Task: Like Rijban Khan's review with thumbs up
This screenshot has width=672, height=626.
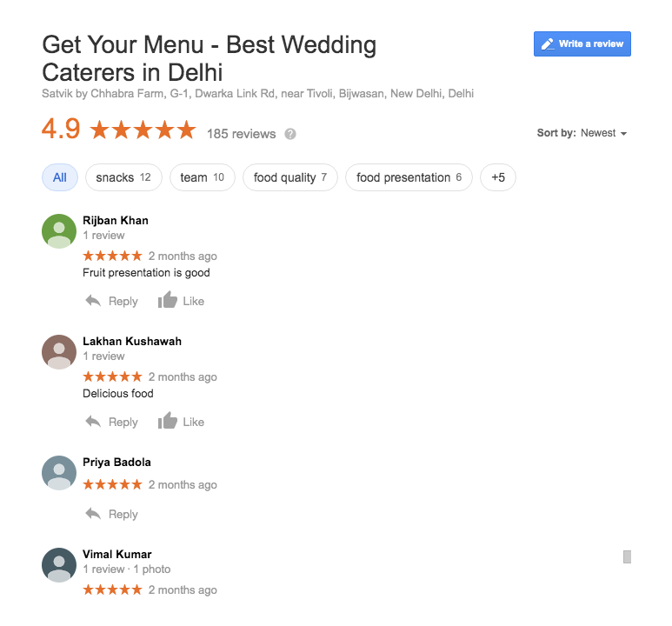Action: 181,301
